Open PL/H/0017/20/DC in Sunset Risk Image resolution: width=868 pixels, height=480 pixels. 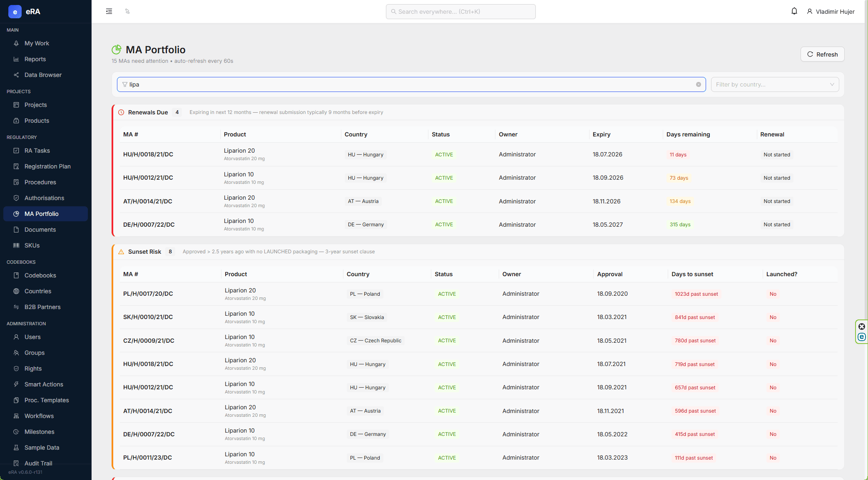(x=479, y=294)
